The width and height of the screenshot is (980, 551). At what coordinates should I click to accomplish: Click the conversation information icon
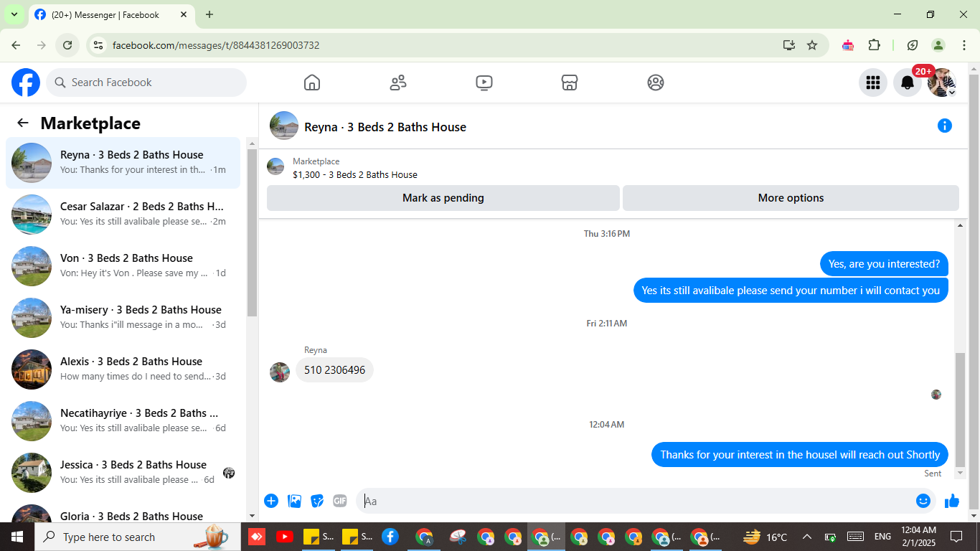pos(945,126)
